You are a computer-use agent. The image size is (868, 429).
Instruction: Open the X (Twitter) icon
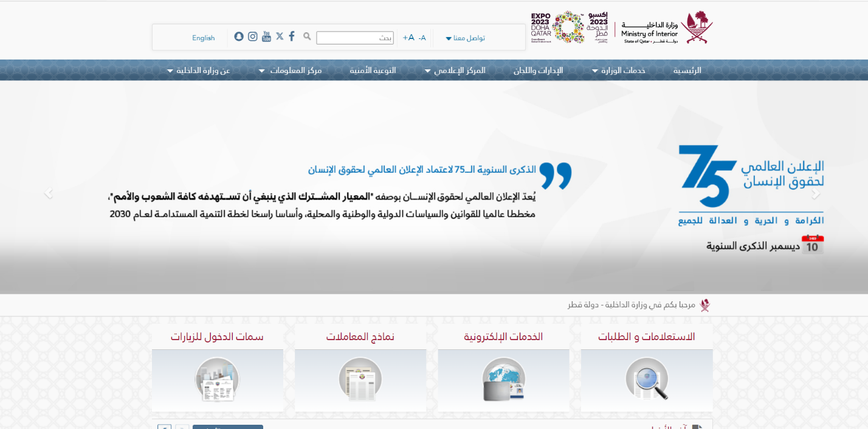click(280, 37)
